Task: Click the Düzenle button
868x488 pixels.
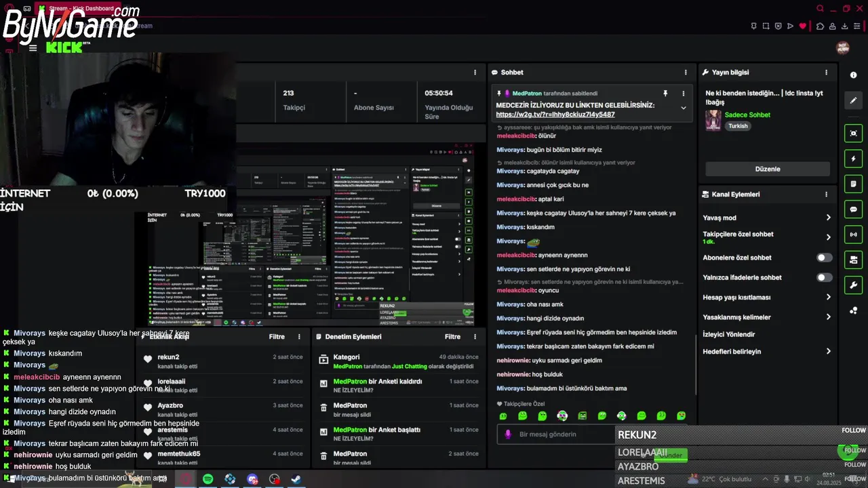Action: point(768,169)
